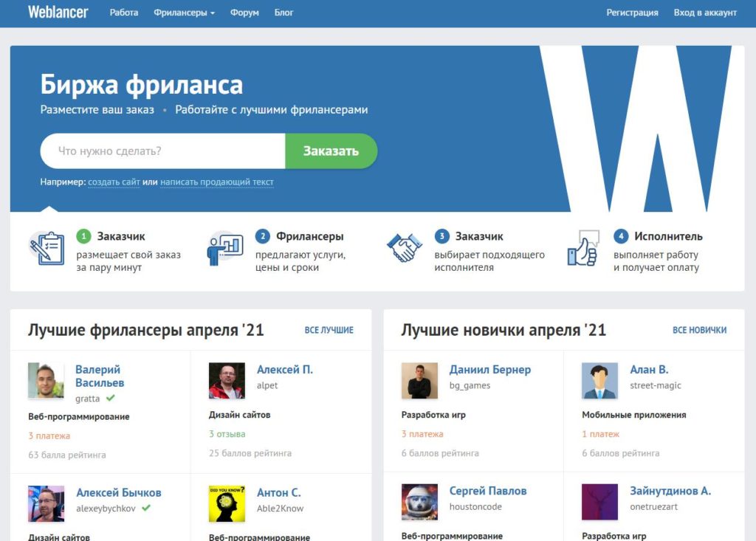Choose the example 'создать сайт' link
This screenshot has width=756, height=541.
(114, 182)
